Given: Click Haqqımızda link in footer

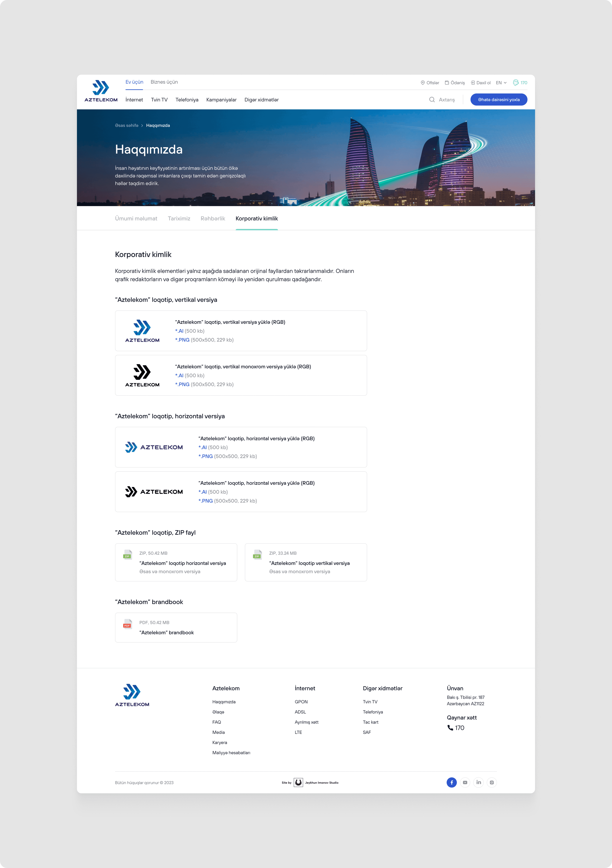Looking at the screenshot, I should (x=224, y=702).
